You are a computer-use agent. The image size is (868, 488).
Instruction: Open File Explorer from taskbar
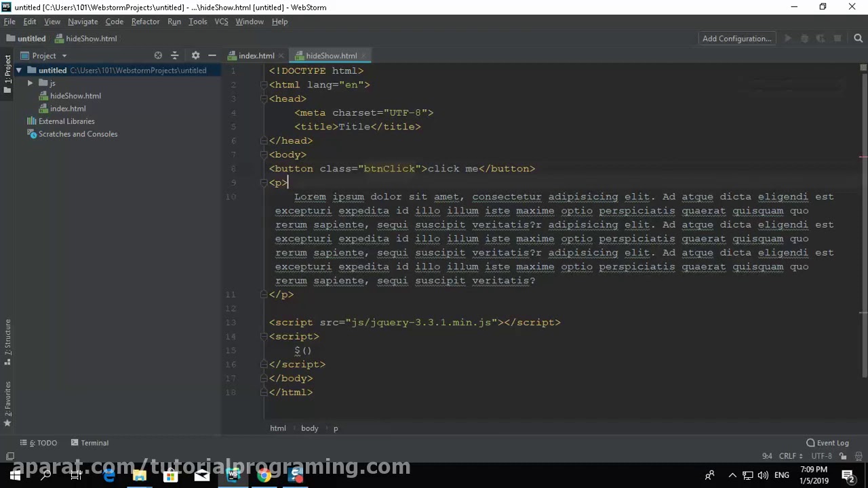click(x=140, y=475)
